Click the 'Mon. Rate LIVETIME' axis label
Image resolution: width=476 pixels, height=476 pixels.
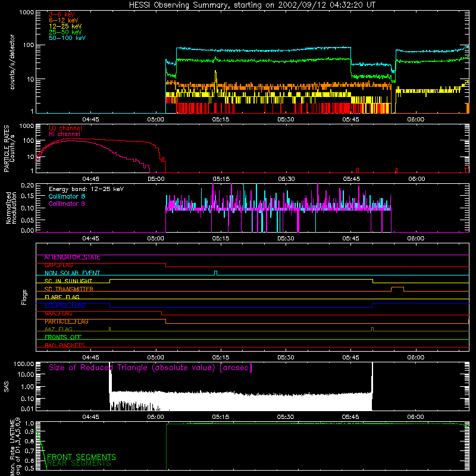coord(12,447)
